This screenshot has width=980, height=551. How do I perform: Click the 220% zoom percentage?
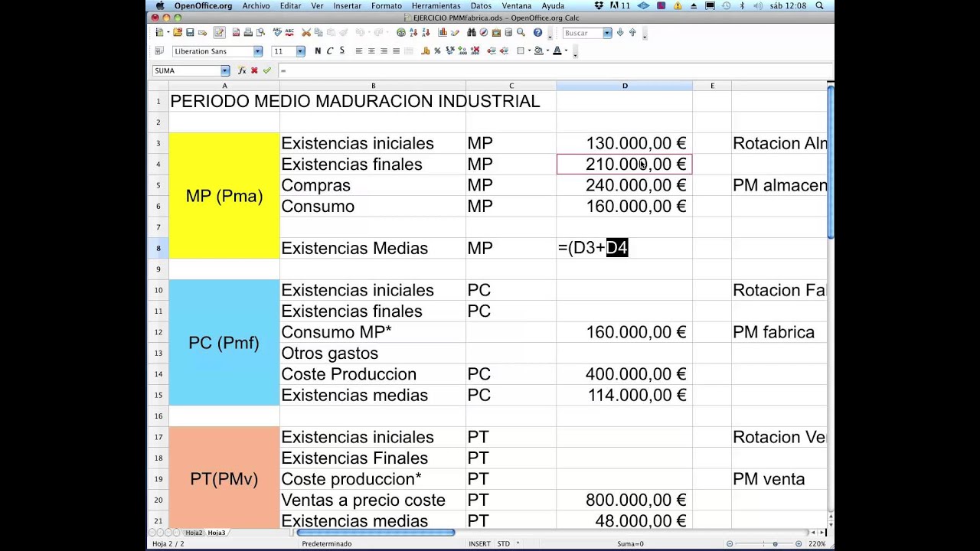pos(816,543)
